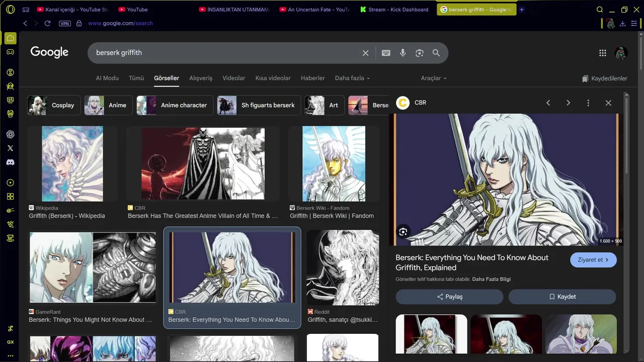
Task: Select the Anime character filter chip
Action: pos(175,105)
